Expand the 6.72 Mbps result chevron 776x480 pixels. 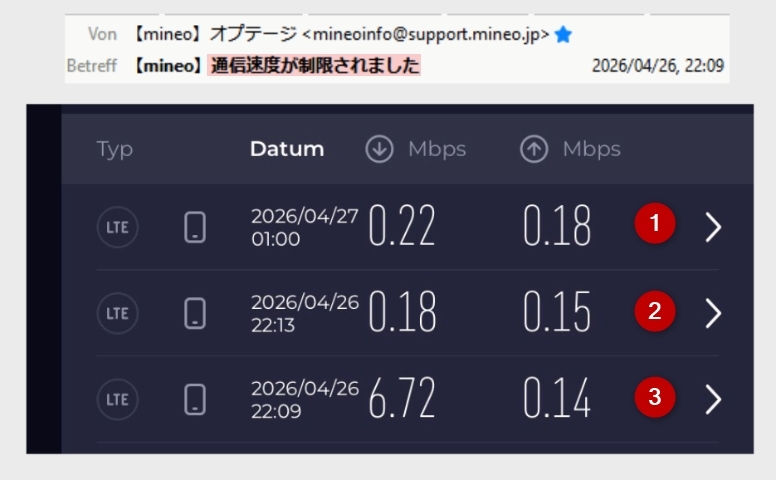(x=713, y=399)
